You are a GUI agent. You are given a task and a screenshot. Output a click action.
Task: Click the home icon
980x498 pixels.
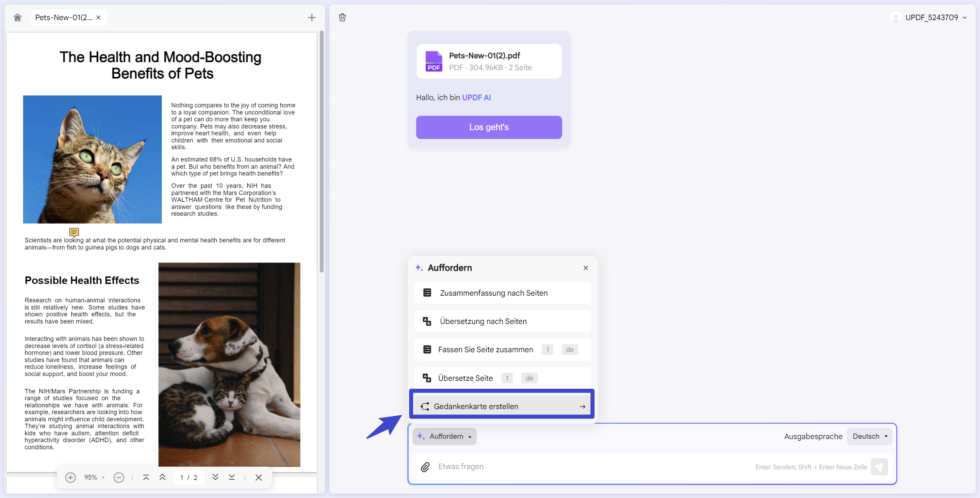(17, 17)
